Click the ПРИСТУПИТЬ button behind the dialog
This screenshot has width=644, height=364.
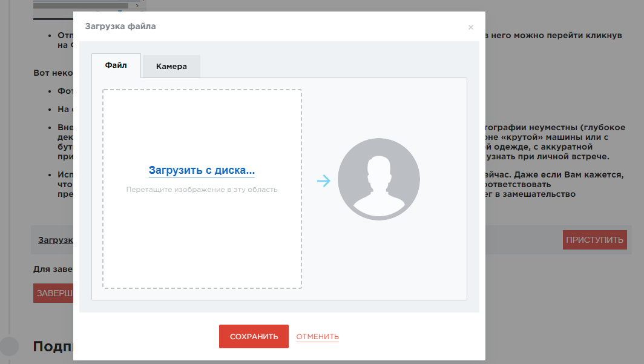594,240
